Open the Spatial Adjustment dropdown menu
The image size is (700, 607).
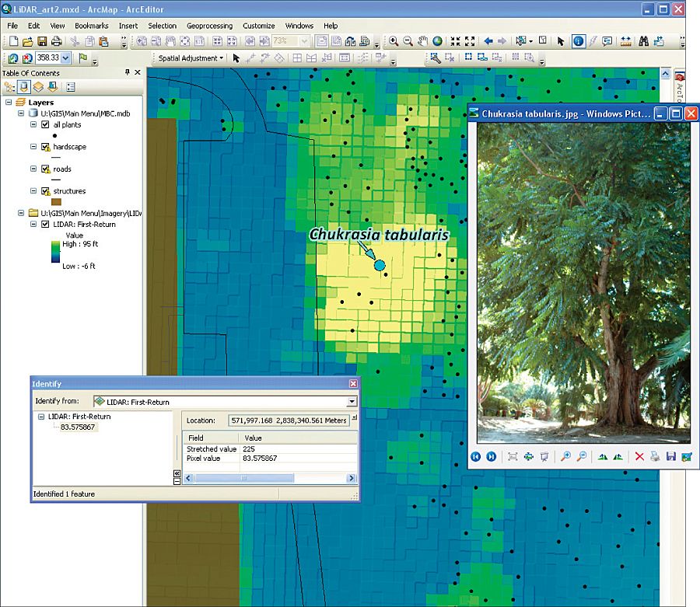coord(190,58)
